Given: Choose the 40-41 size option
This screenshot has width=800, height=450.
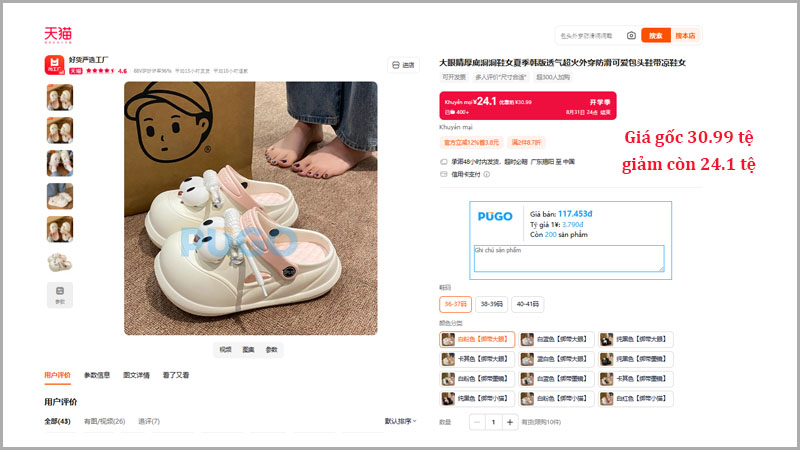Looking at the screenshot, I should pos(528,304).
